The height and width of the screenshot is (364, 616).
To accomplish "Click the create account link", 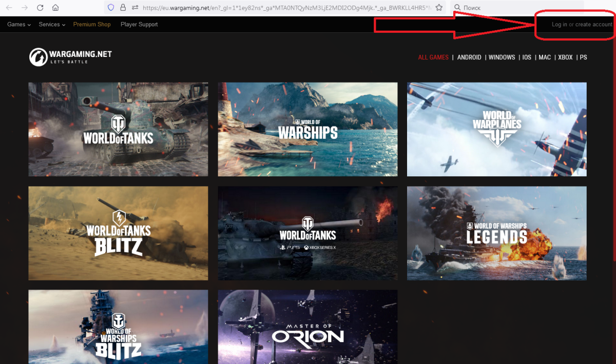I will 594,24.
